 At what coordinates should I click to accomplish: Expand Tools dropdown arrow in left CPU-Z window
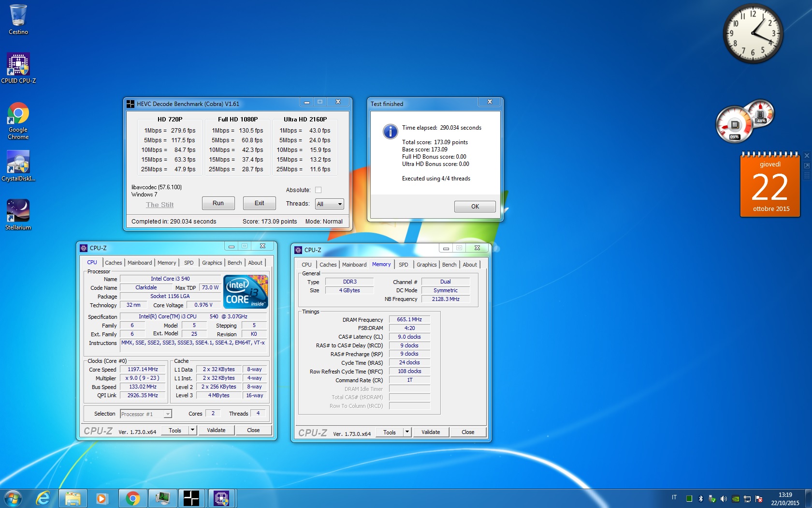click(x=192, y=430)
